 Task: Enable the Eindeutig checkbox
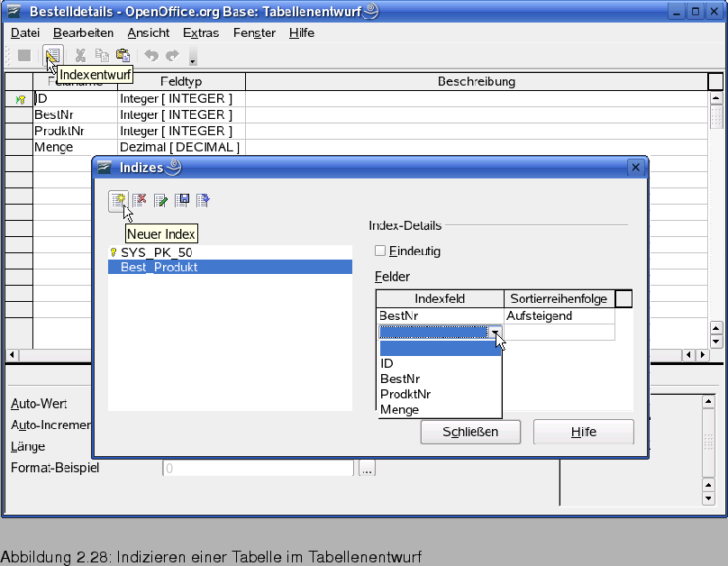(378, 251)
